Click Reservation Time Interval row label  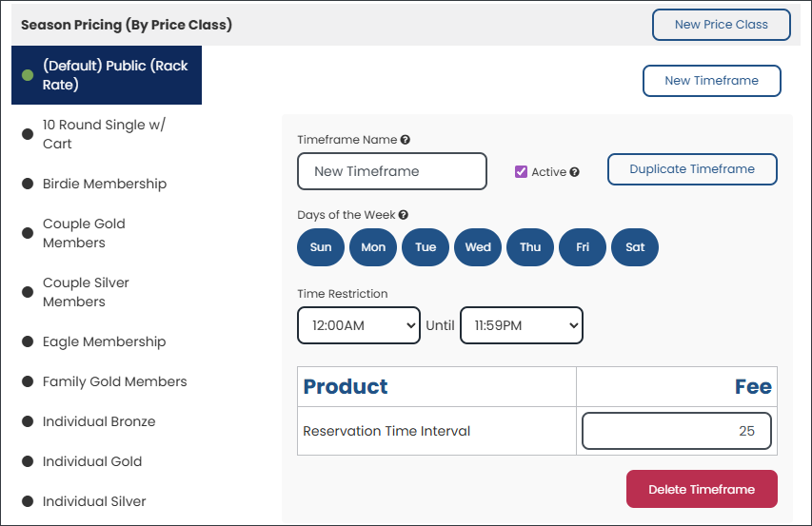386,431
